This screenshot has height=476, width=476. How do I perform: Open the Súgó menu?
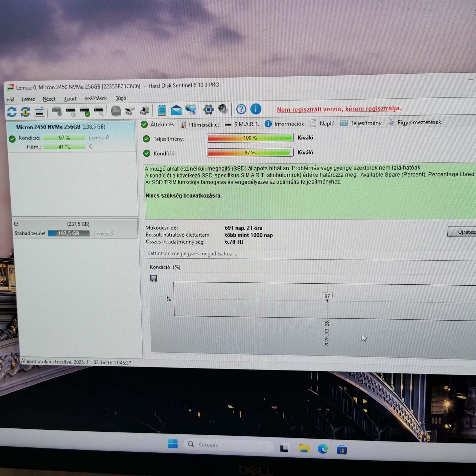[121, 98]
